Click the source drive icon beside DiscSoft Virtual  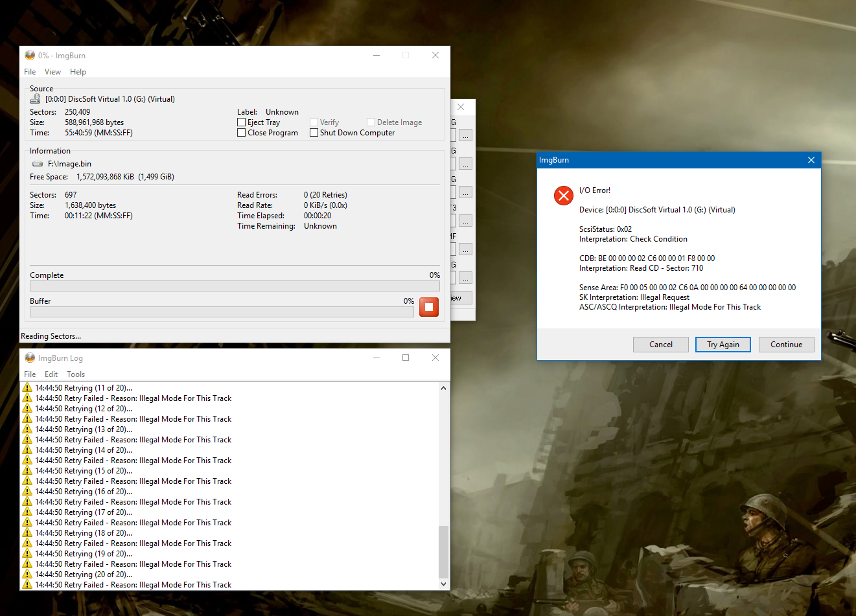[x=36, y=99]
